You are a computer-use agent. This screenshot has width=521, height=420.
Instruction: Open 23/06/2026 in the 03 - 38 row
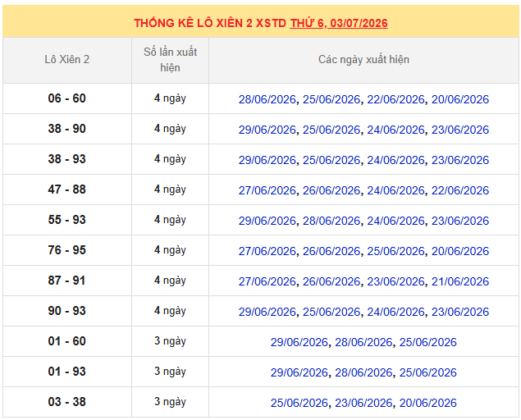point(363,403)
